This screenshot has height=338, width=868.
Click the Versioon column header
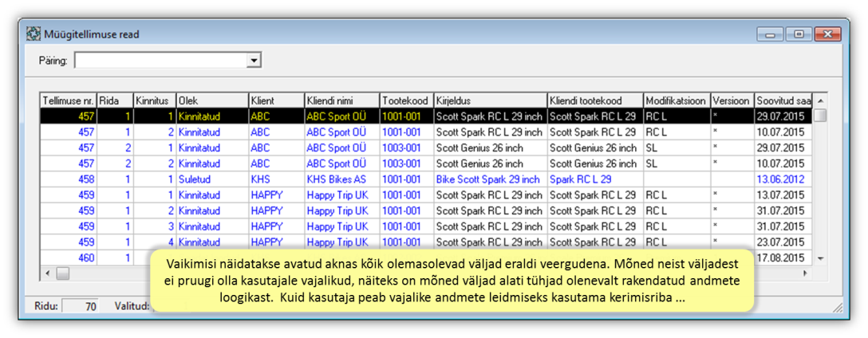(732, 100)
